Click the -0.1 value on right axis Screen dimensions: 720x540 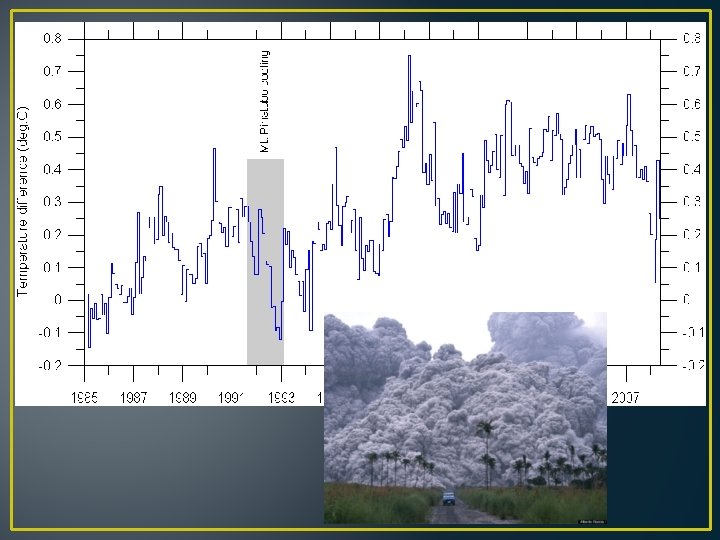(693, 332)
